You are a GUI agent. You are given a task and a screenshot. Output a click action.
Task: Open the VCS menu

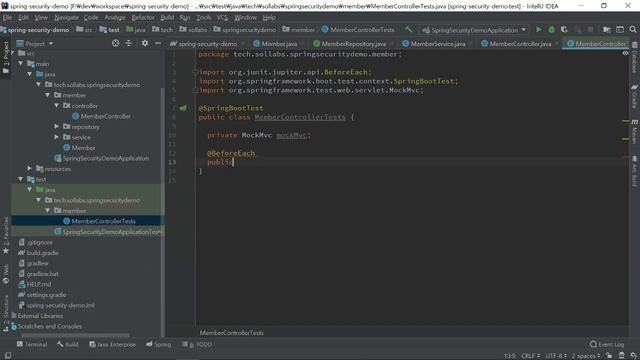[x=222, y=17]
